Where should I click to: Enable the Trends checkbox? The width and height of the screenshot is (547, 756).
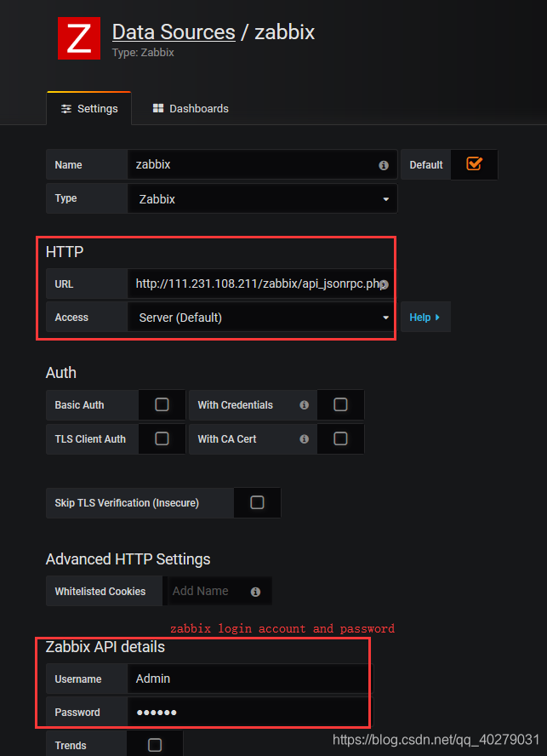pos(155,745)
